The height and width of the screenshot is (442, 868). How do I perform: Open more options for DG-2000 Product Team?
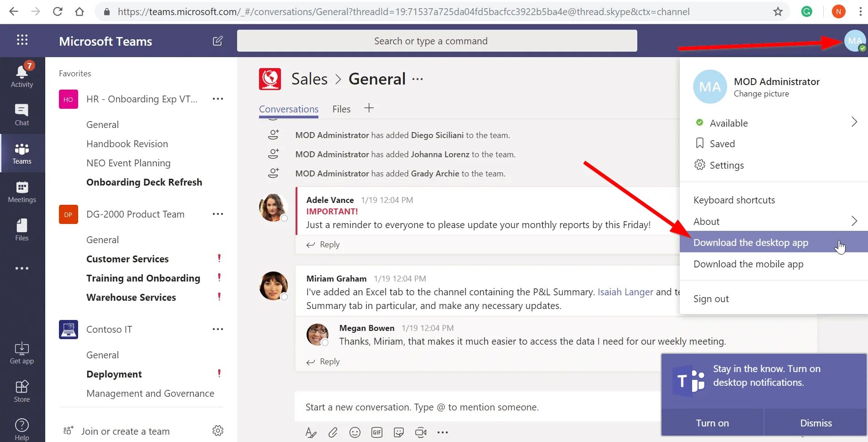click(218, 214)
